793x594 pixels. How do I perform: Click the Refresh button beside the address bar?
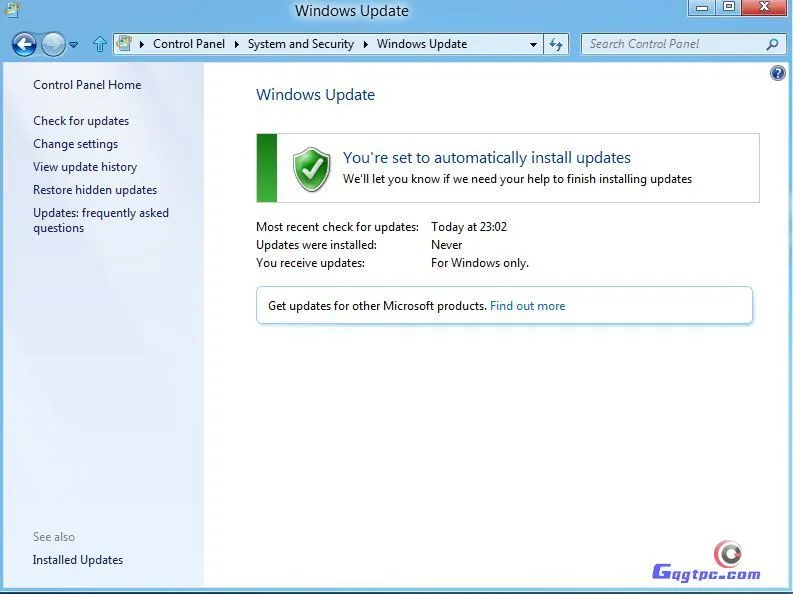pyautogui.click(x=557, y=44)
